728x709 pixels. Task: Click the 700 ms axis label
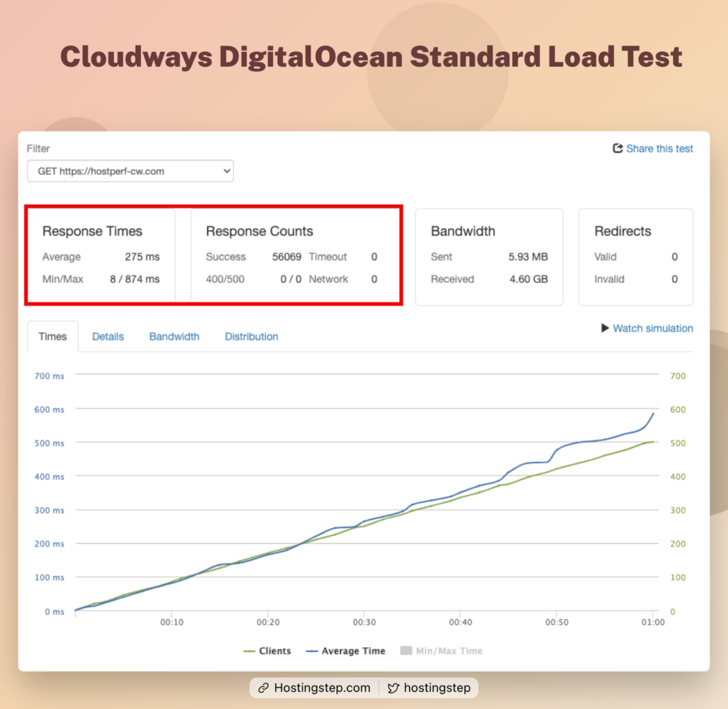(x=49, y=376)
